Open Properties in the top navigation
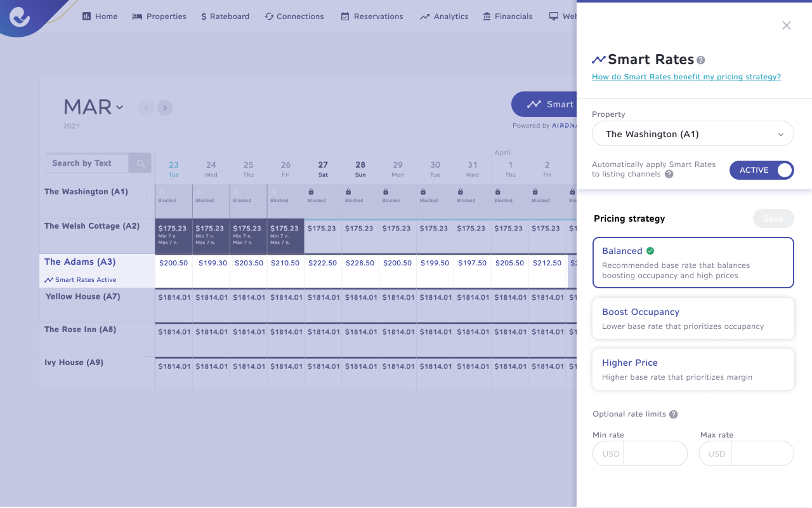 coord(159,17)
